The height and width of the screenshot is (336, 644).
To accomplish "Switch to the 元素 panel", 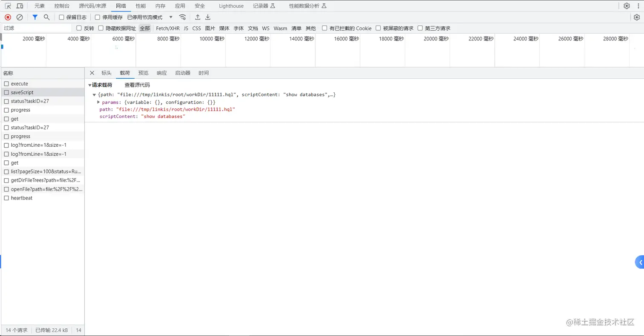I will pos(39,6).
